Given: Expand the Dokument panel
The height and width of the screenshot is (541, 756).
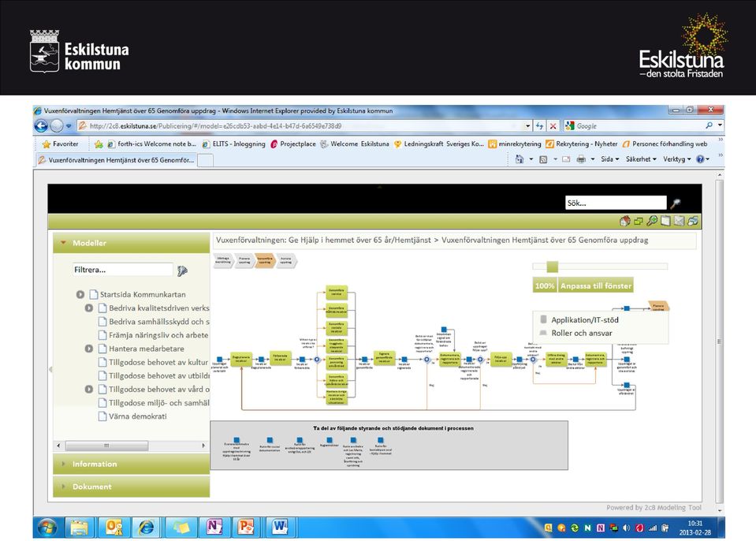Looking at the screenshot, I should pyautogui.click(x=131, y=487).
